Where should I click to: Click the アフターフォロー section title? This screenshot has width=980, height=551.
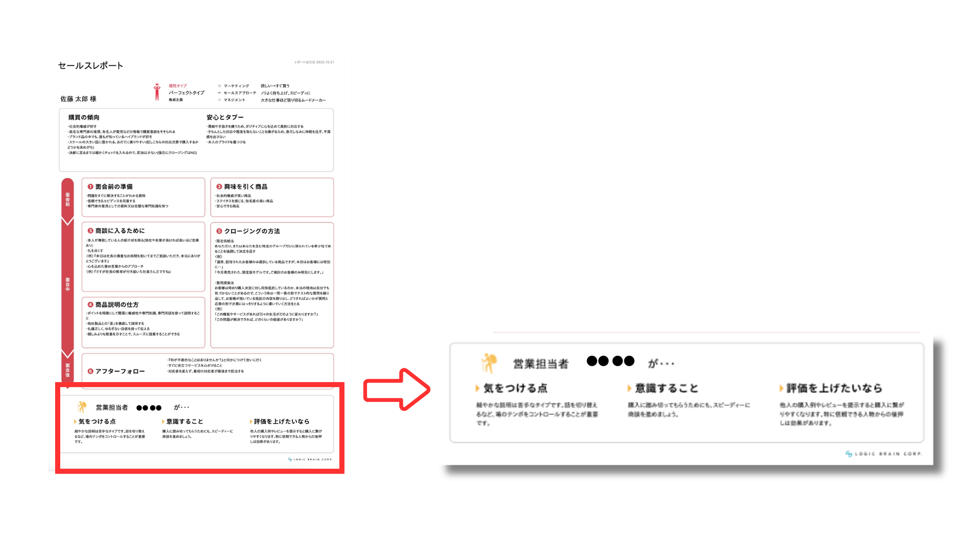coord(120,371)
